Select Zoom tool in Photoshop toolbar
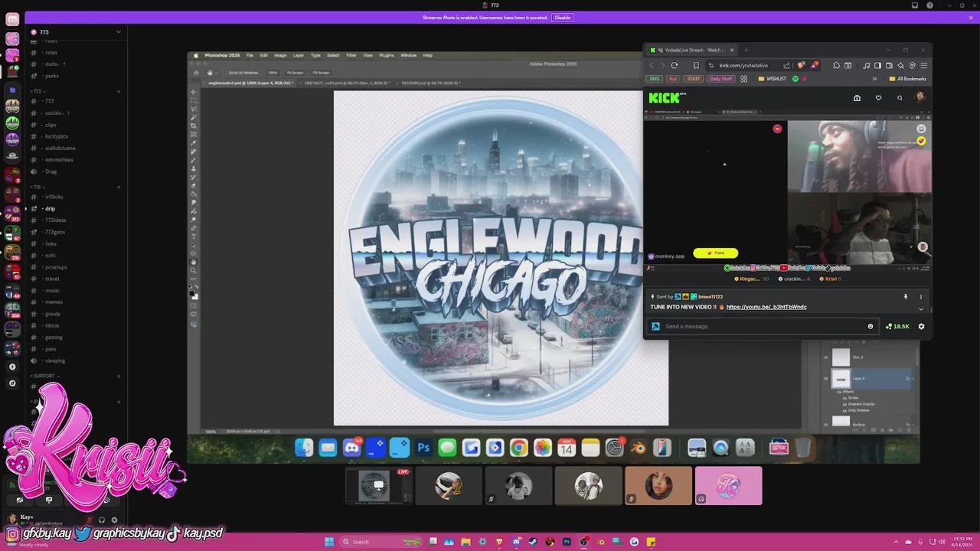This screenshot has width=980, height=551. click(193, 270)
